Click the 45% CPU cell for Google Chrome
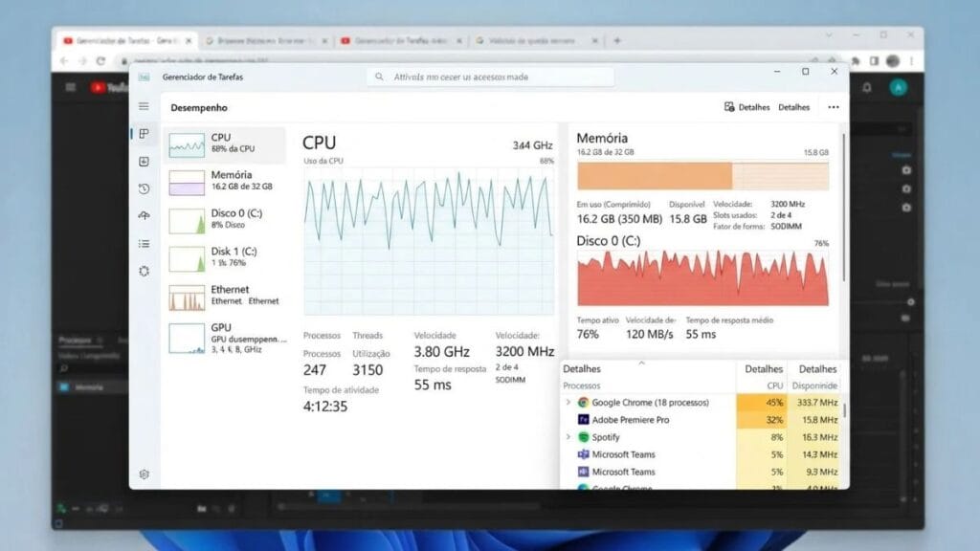 click(761, 403)
